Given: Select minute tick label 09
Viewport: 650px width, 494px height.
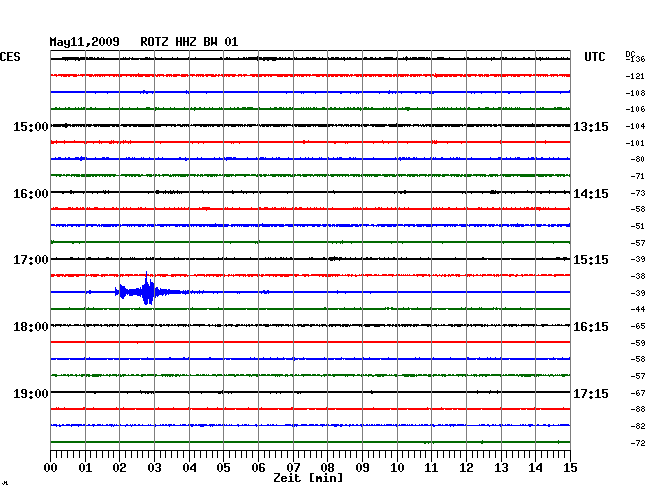Looking at the screenshot, I should tap(362, 468).
